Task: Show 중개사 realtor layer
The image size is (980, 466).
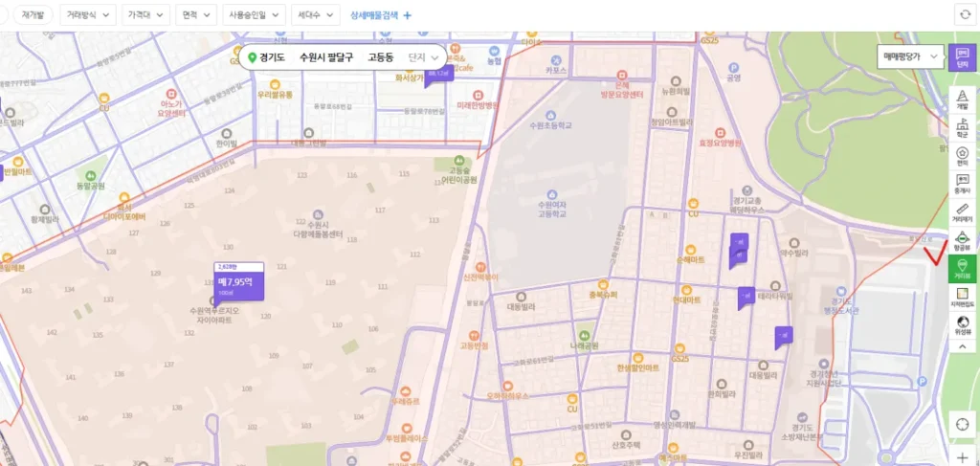Action: click(x=962, y=185)
